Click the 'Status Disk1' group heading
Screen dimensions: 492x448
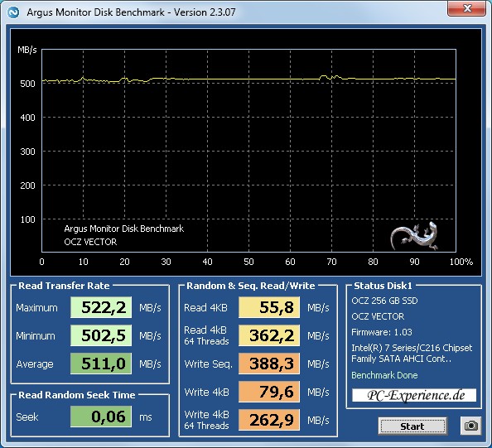(383, 286)
